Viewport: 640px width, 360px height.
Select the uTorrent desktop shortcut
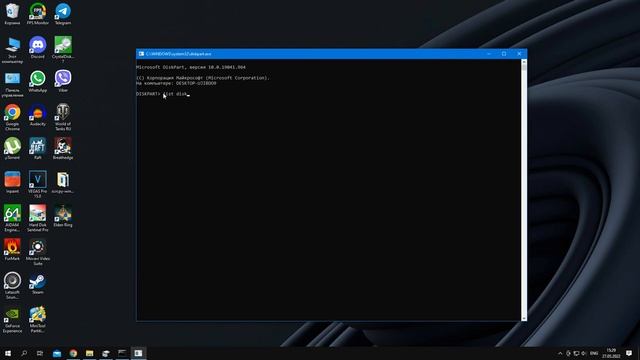pyautogui.click(x=12, y=149)
